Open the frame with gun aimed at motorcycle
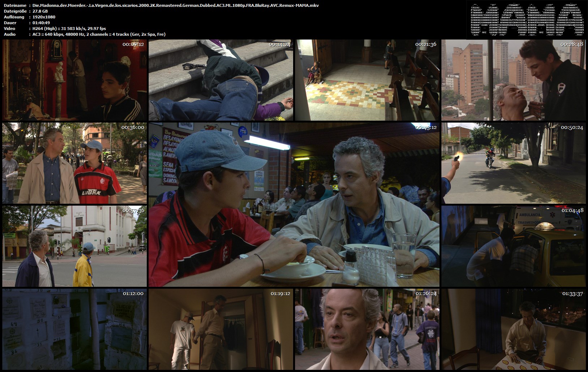This screenshot has width=588, height=372. point(513,163)
